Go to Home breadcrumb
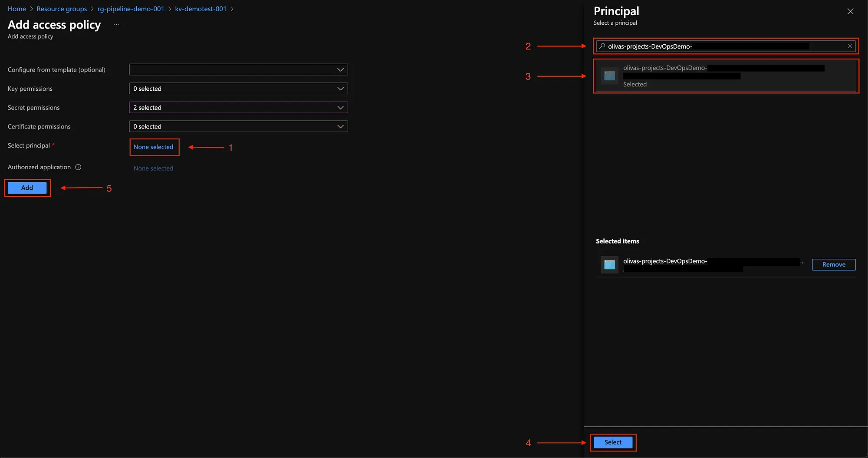 point(17,9)
